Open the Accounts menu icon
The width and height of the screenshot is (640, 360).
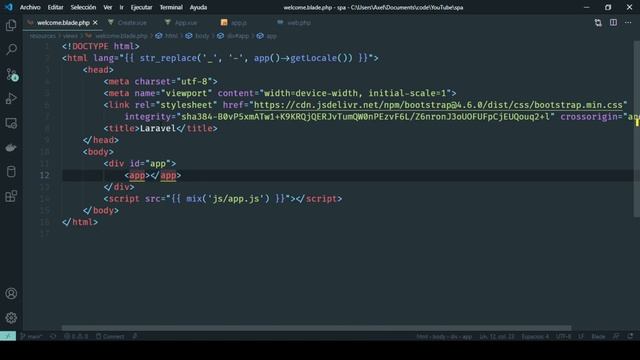11,293
